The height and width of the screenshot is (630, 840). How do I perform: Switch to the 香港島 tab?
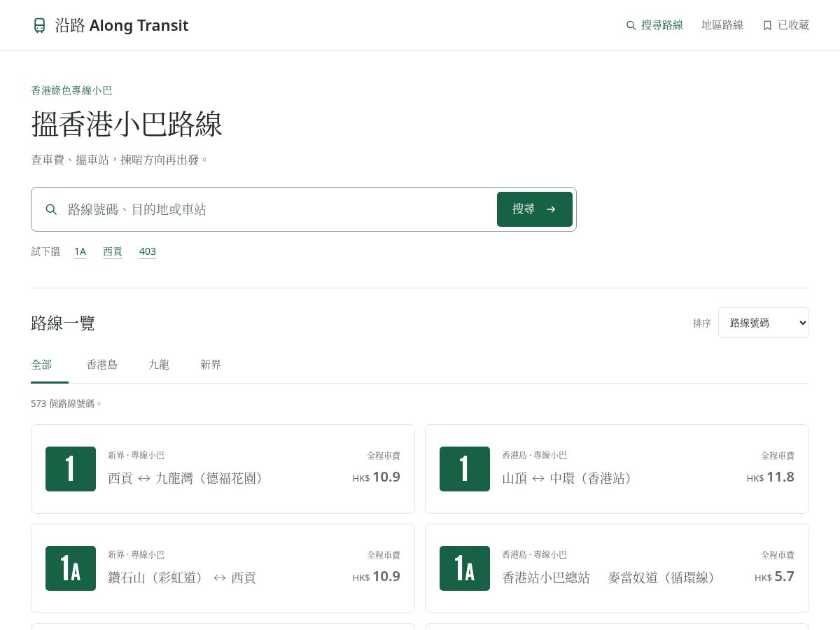pos(102,365)
